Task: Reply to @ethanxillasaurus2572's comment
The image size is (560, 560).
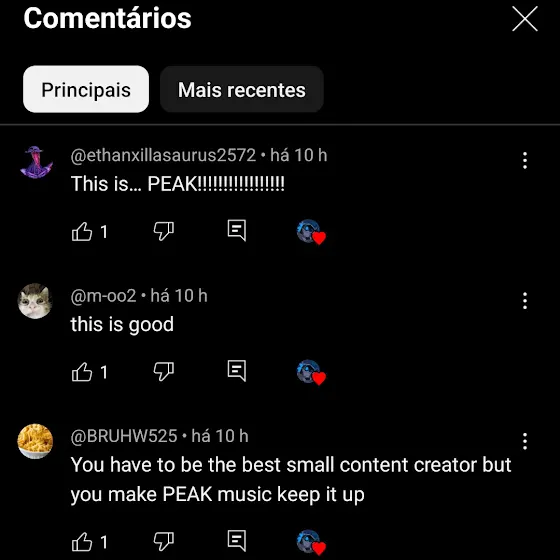Action: pos(237,230)
